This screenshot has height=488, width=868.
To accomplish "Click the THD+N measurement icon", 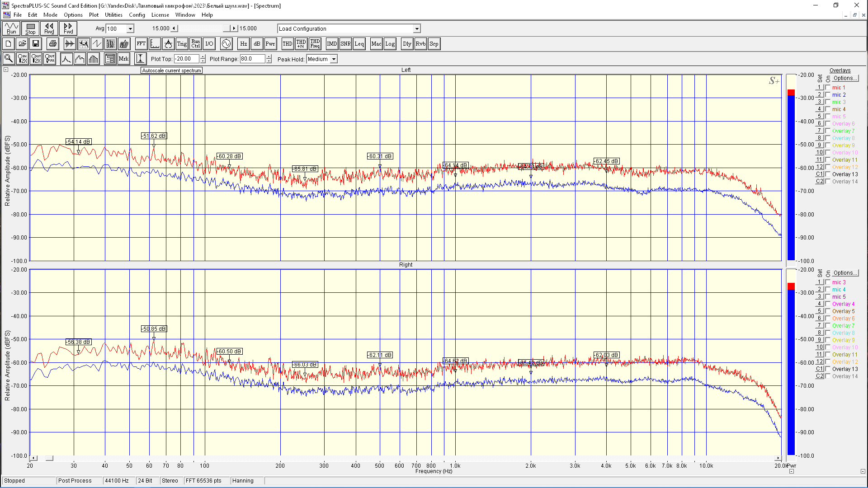I will (301, 44).
